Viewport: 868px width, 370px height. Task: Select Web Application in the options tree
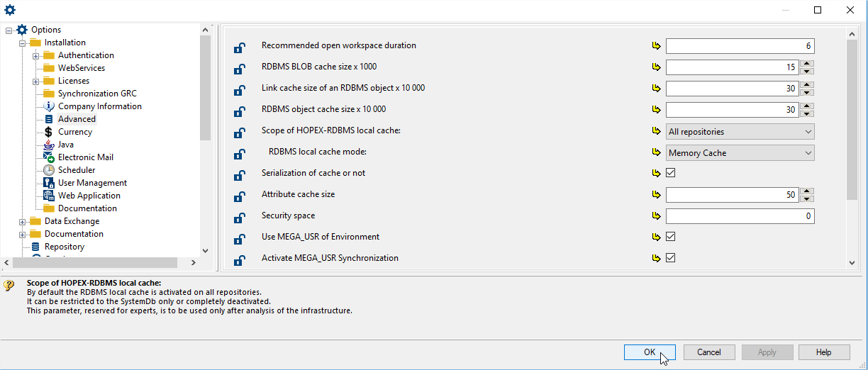89,196
